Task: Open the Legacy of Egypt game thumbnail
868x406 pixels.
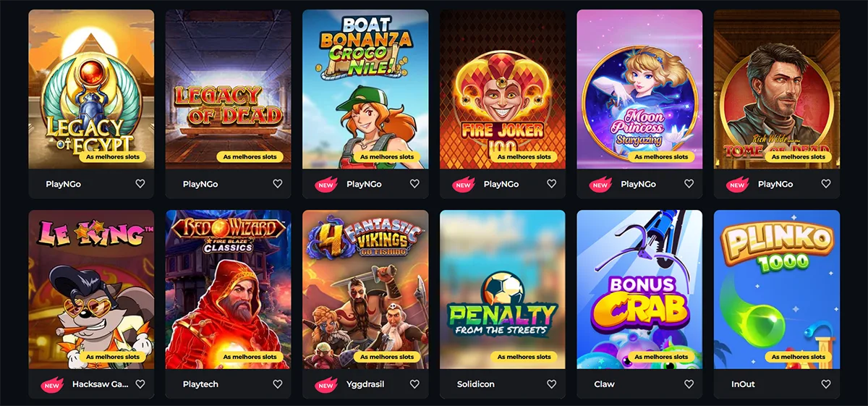Action: click(x=91, y=89)
